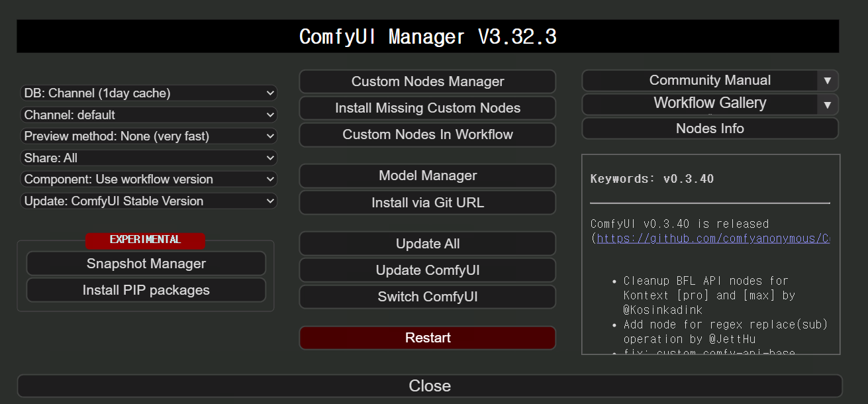Open Update ComfyUI Stable Version dropdown

(148, 201)
